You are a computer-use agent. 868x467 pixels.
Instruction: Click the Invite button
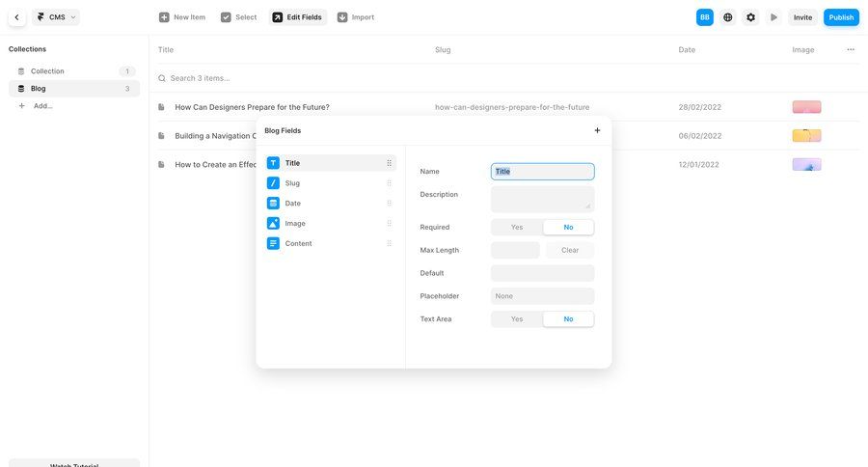pos(802,17)
